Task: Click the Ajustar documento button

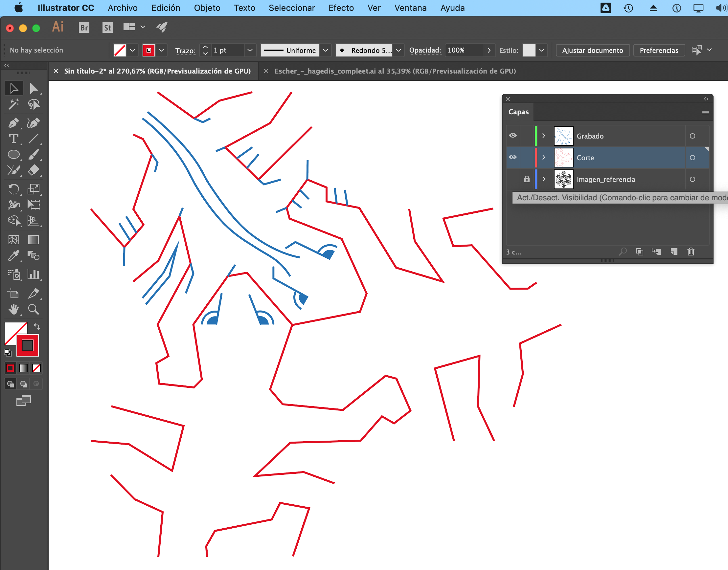Action: [592, 50]
